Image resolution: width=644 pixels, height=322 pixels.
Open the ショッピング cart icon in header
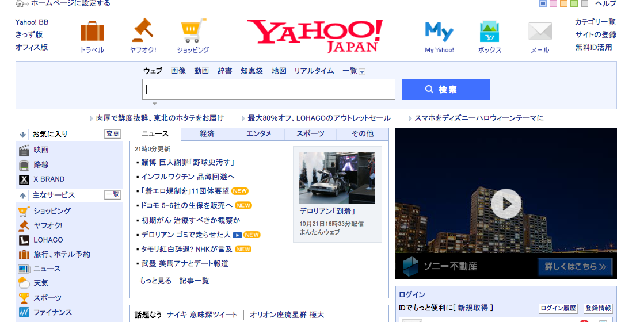[193, 30]
